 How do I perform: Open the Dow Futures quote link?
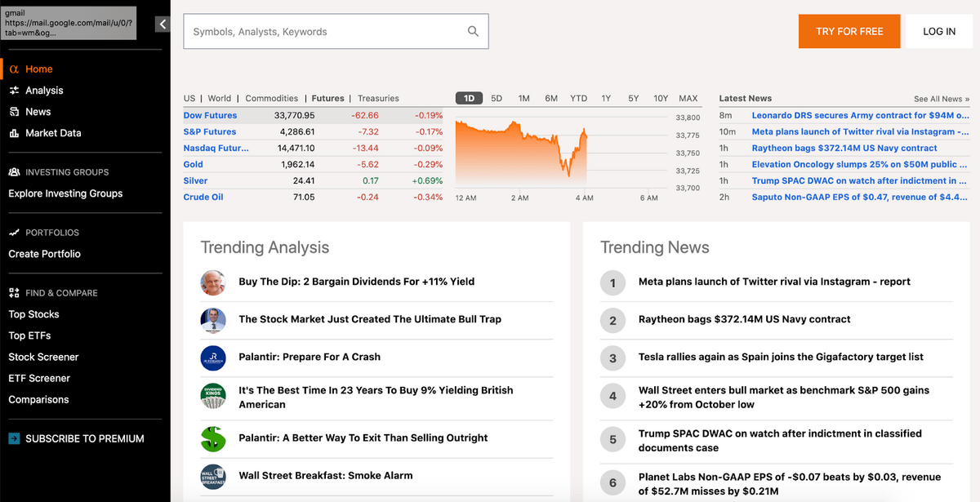pyautogui.click(x=210, y=116)
